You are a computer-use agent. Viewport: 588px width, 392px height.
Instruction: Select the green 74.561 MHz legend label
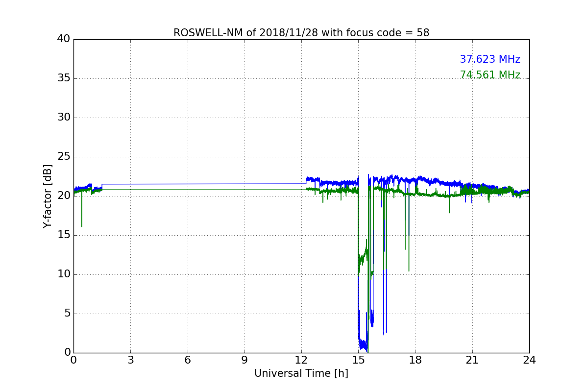tap(490, 75)
